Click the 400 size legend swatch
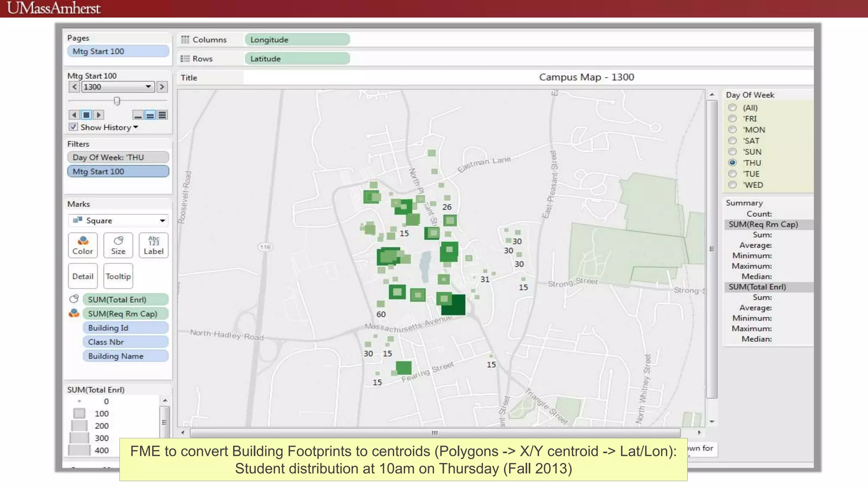868x488 pixels. click(x=79, y=450)
